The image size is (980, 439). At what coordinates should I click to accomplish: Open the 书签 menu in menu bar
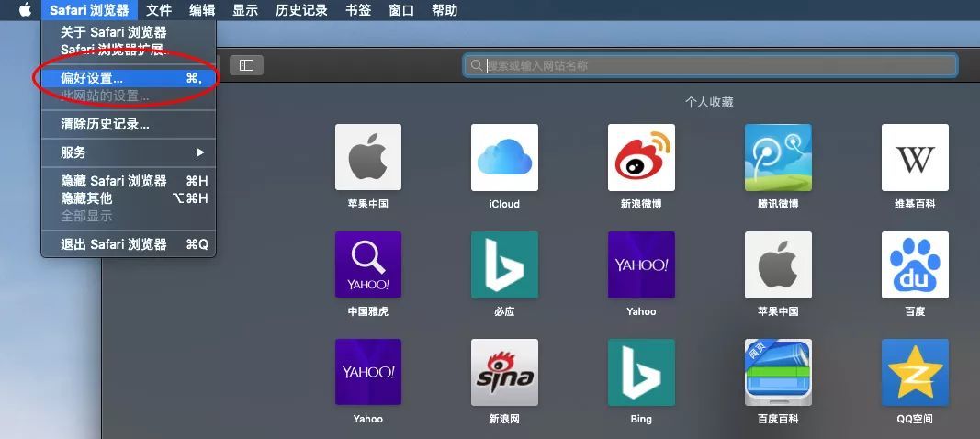pyautogui.click(x=358, y=10)
